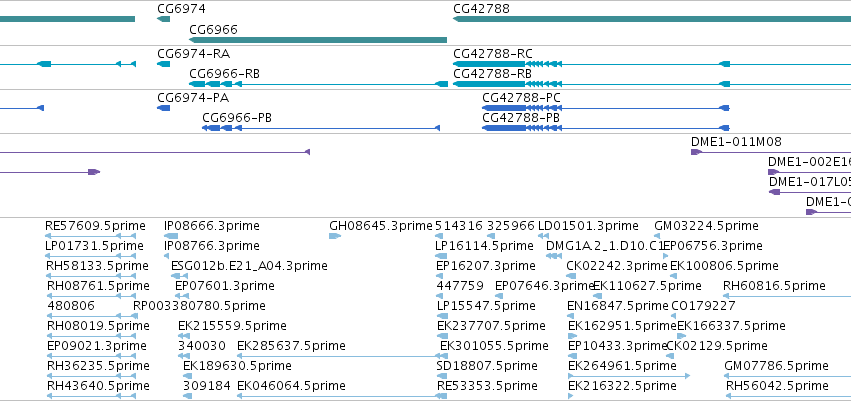Open the DME1-011M08 clone feature
851x401 pixels.
point(736,142)
